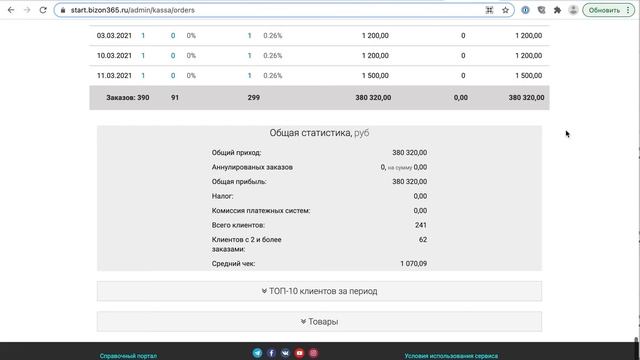
Task: Open the browser profile avatar
Action: tap(573, 10)
